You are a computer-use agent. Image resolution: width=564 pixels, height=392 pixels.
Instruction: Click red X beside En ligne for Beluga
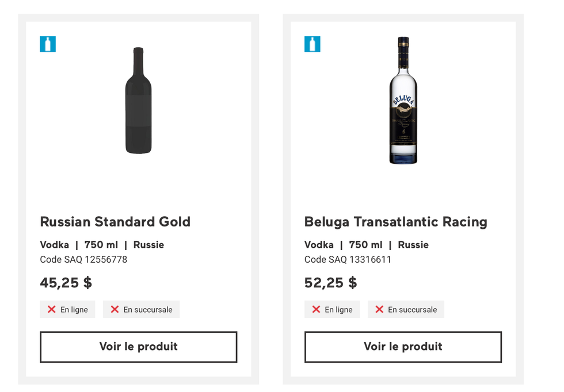click(316, 309)
